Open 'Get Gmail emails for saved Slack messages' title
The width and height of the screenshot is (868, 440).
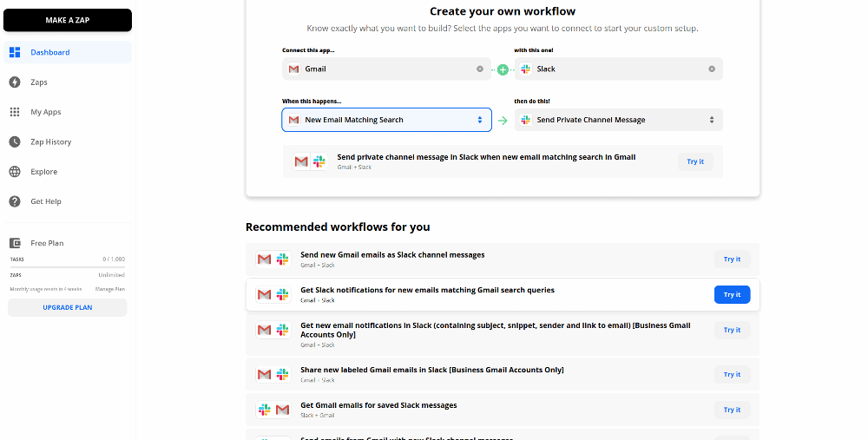(x=378, y=405)
